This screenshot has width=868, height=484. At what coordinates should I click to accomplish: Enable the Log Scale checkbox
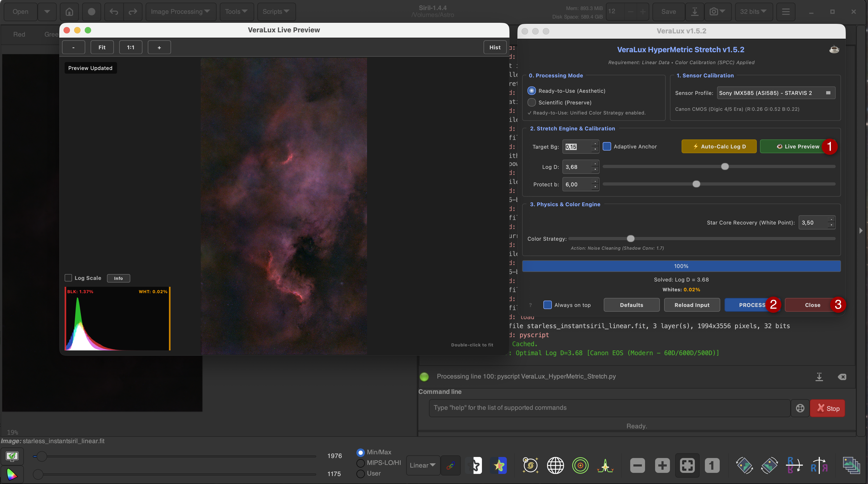point(68,278)
